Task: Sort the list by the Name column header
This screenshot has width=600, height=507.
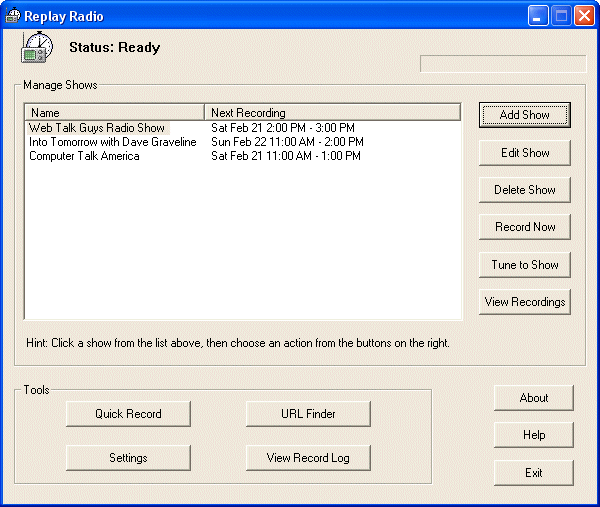Action: pos(114,112)
